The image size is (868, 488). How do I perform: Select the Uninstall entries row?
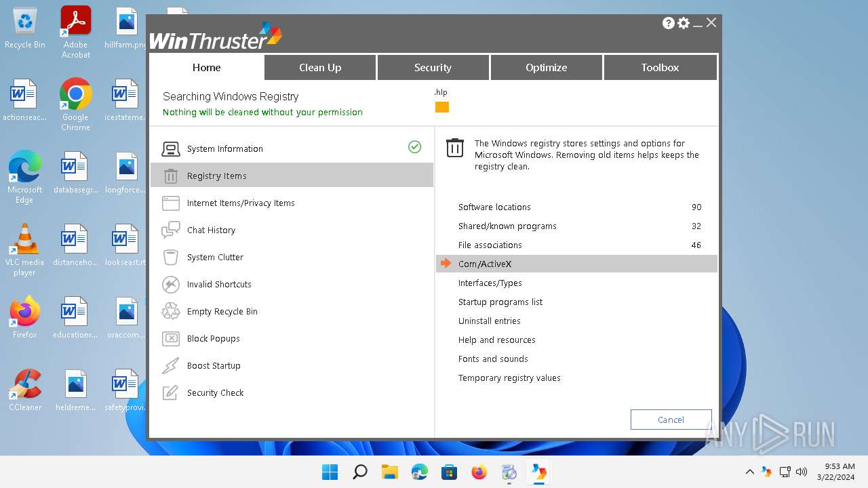576,321
